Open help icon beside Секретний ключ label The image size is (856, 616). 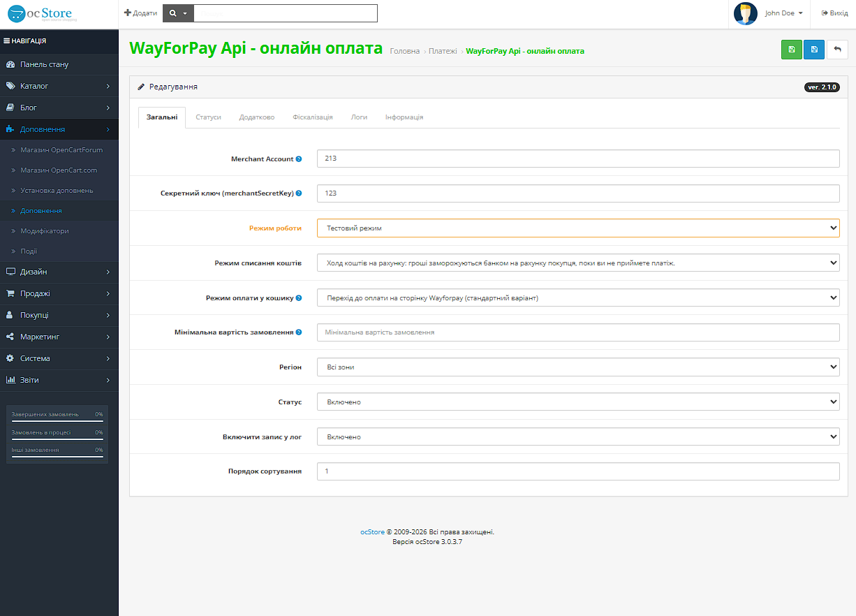click(x=299, y=193)
